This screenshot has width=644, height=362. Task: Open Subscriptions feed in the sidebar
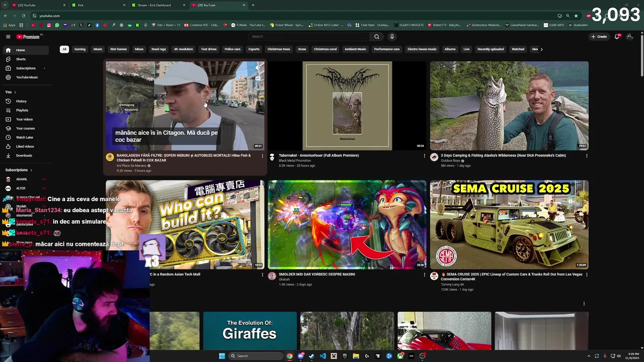(x=25, y=68)
